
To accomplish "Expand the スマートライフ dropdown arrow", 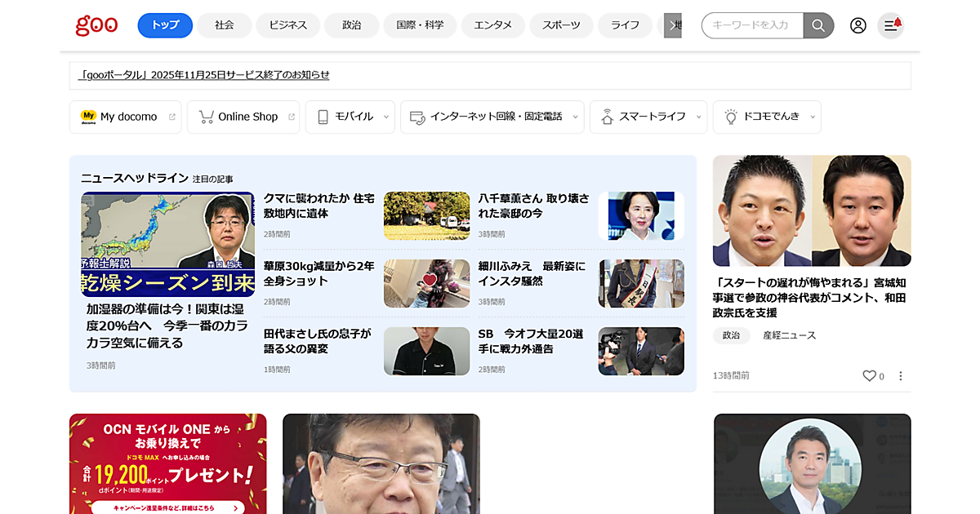I will 698,117.
